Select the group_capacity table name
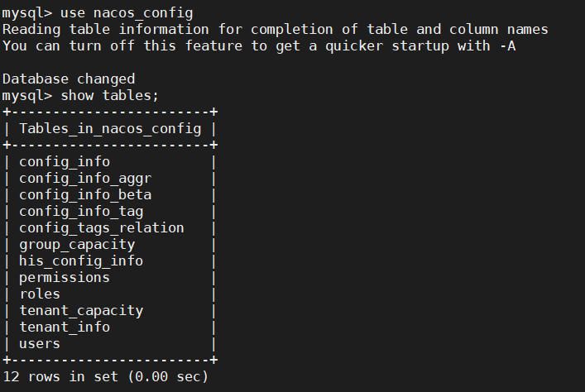The width and height of the screenshot is (585, 392). tap(77, 244)
